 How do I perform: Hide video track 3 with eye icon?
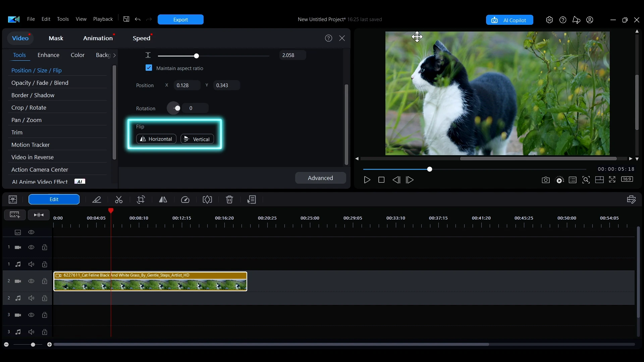click(x=31, y=315)
